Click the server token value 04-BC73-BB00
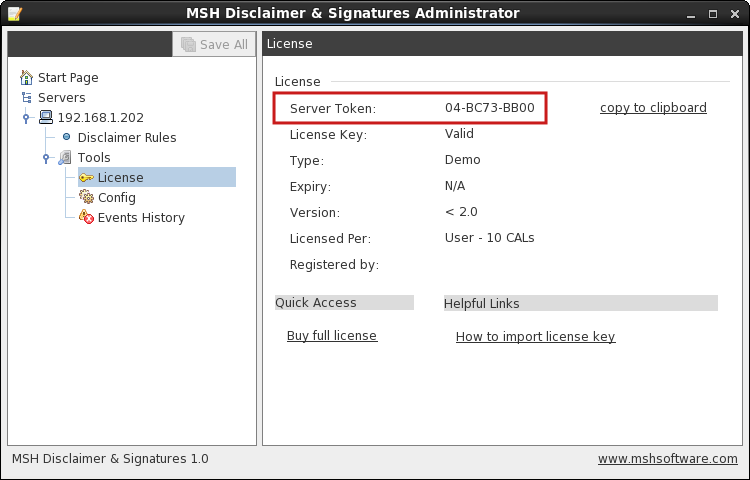This screenshot has width=750, height=480. point(489,108)
